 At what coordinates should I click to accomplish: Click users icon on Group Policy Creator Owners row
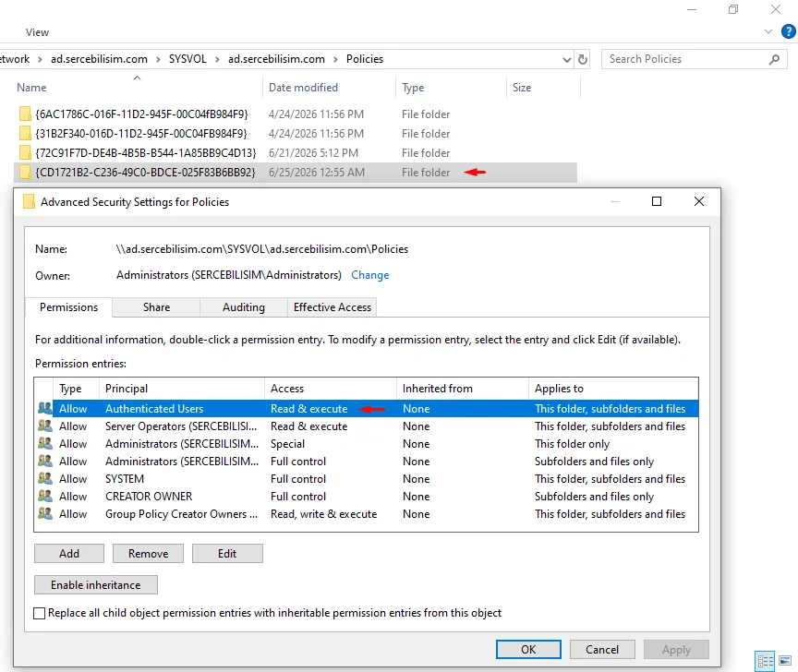click(x=45, y=513)
